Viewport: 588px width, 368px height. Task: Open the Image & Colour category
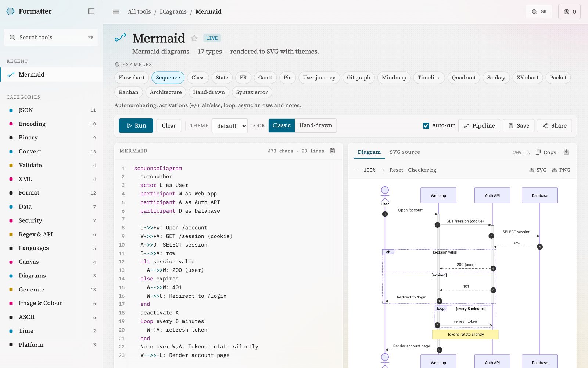(x=51, y=303)
